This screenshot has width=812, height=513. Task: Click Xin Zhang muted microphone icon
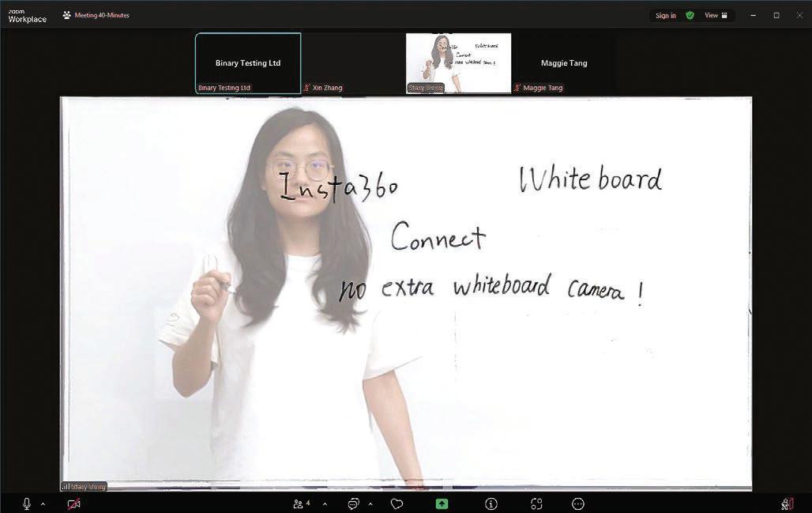[306, 88]
